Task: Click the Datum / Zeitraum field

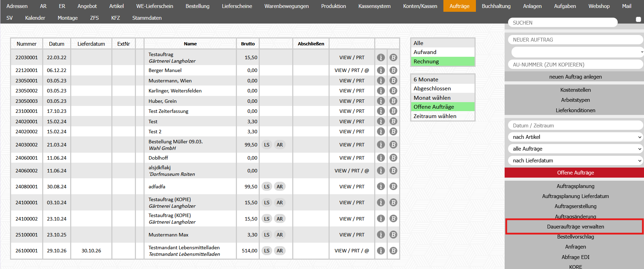Action: (x=576, y=126)
